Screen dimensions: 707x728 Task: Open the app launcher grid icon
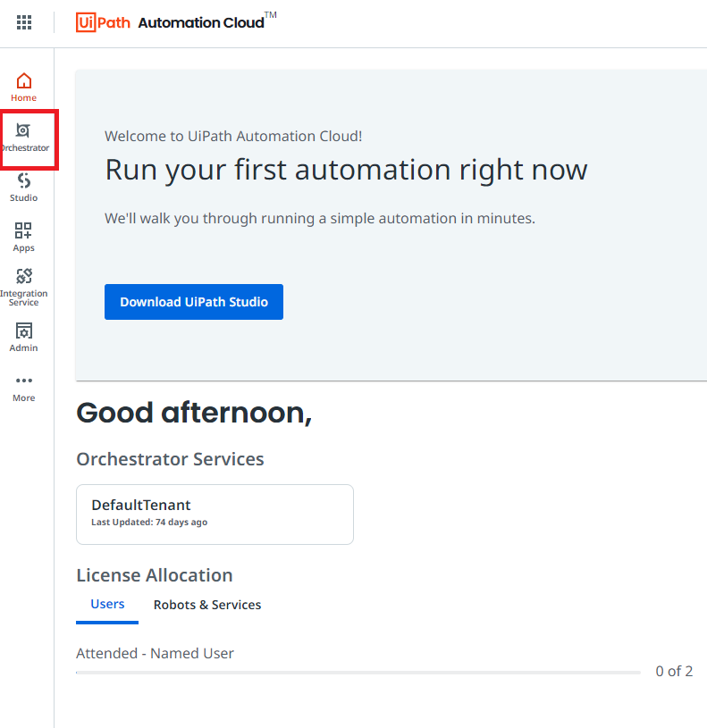click(24, 22)
